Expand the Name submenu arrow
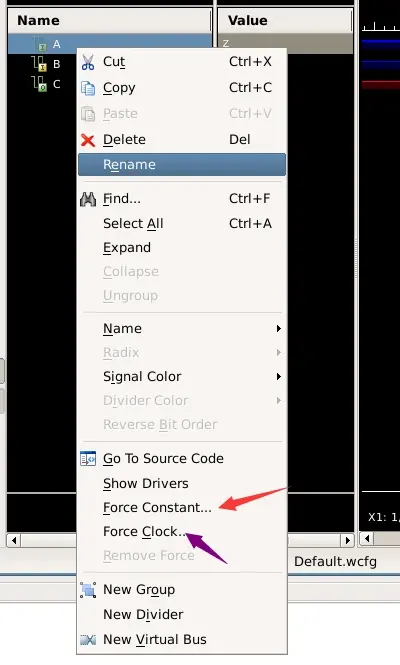Viewport: 400px width, 665px height. [x=278, y=329]
